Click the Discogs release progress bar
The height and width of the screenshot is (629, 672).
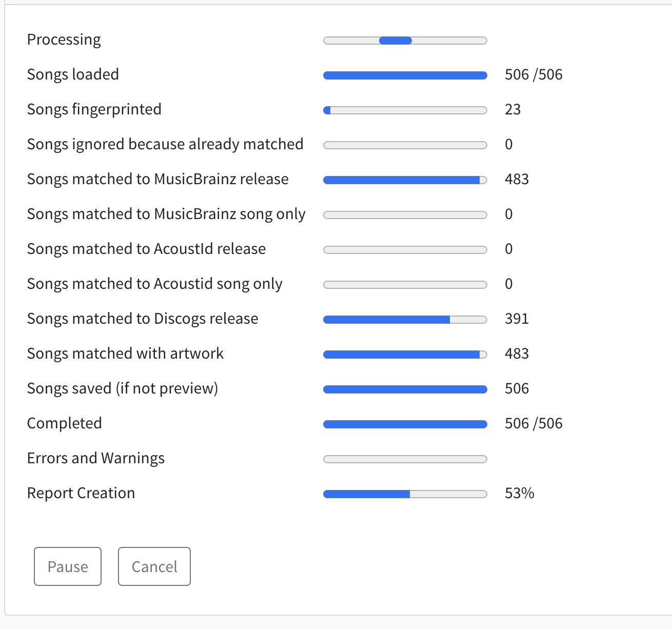click(405, 320)
